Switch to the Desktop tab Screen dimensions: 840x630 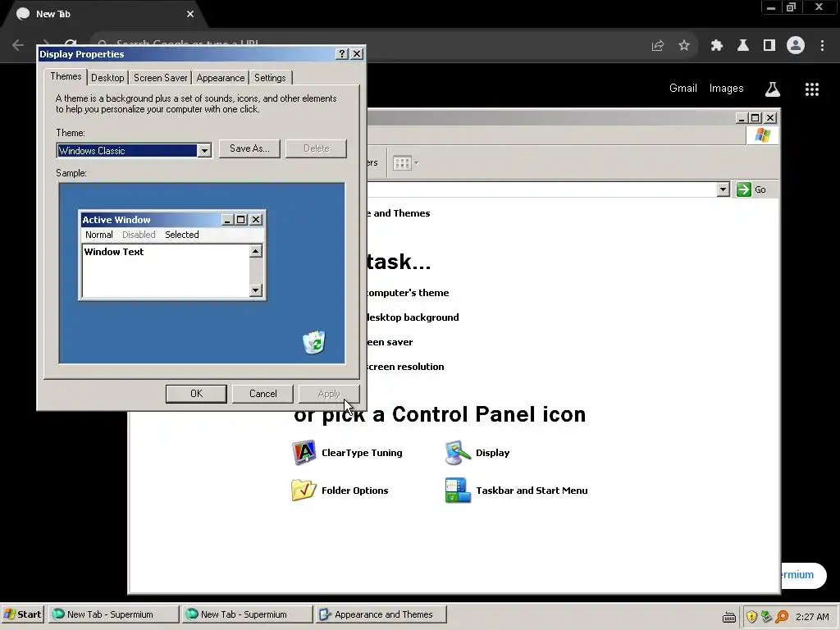107,78
